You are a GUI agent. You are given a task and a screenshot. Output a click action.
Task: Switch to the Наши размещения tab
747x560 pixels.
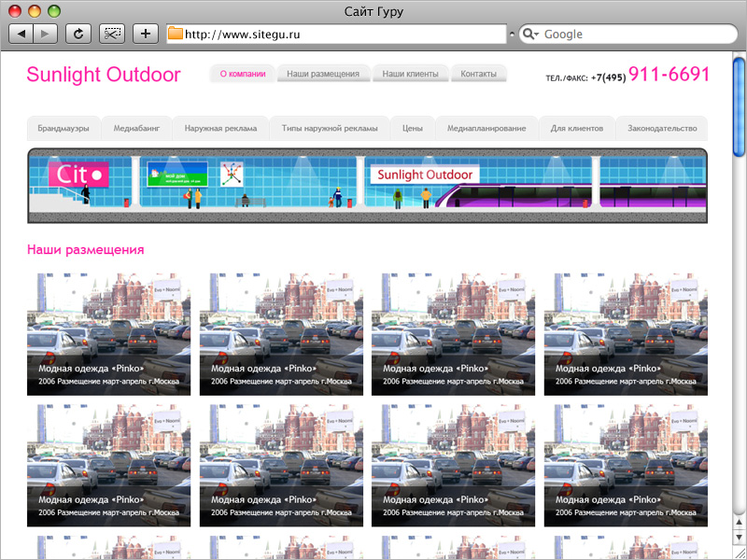322,74
